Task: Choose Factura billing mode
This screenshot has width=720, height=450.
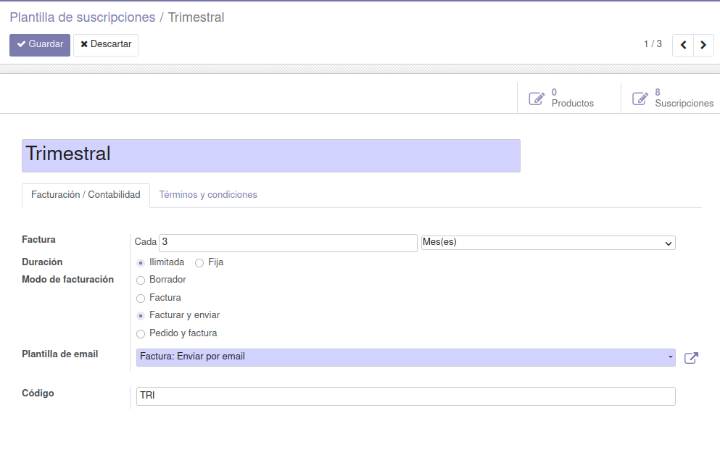Action: point(141,298)
